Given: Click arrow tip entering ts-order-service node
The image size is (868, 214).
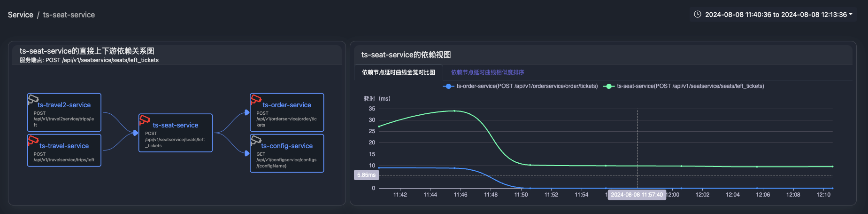Looking at the screenshot, I should (247, 112).
